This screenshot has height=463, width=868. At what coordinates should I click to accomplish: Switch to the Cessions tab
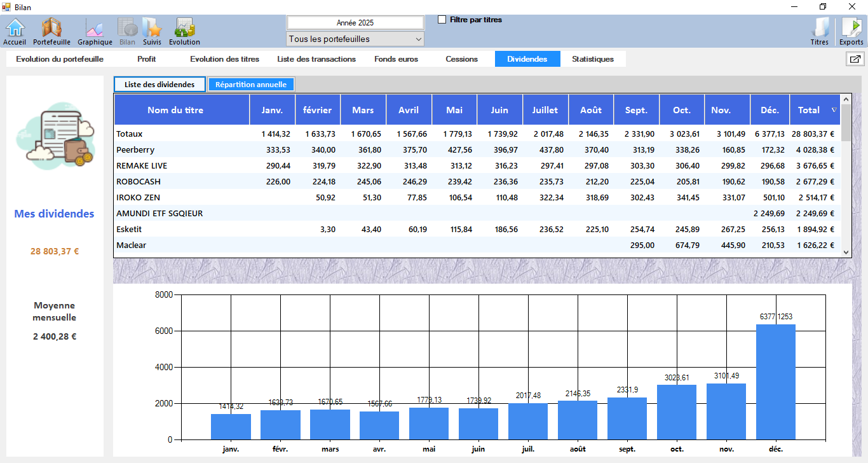pos(461,59)
